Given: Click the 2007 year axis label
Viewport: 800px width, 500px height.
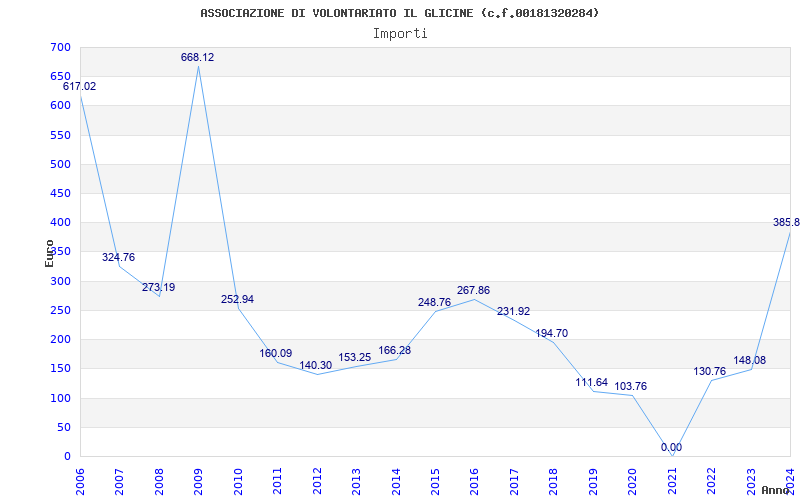Looking at the screenshot, I should tap(120, 481).
